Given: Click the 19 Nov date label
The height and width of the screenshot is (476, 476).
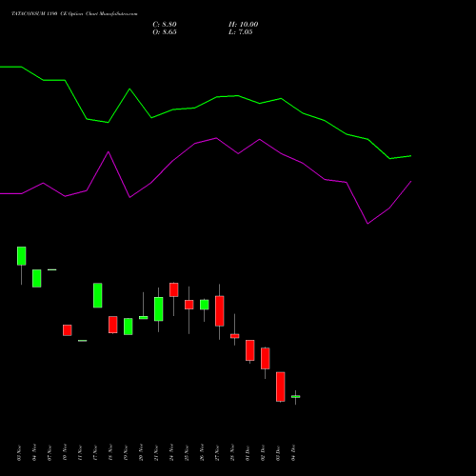Looking at the screenshot, I should click(x=126, y=453).
